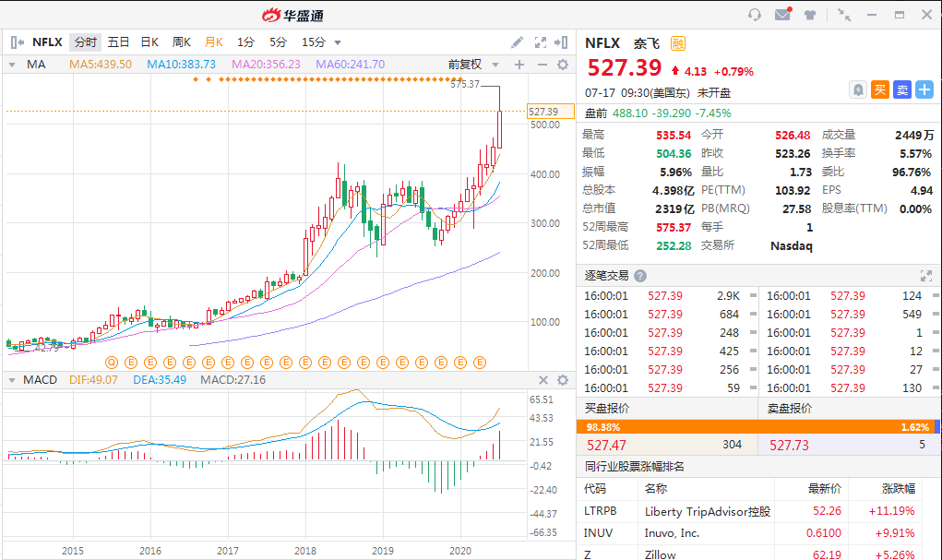Sort by 最新价 column header
Screen dimensions: 942x560
coord(825,488)
